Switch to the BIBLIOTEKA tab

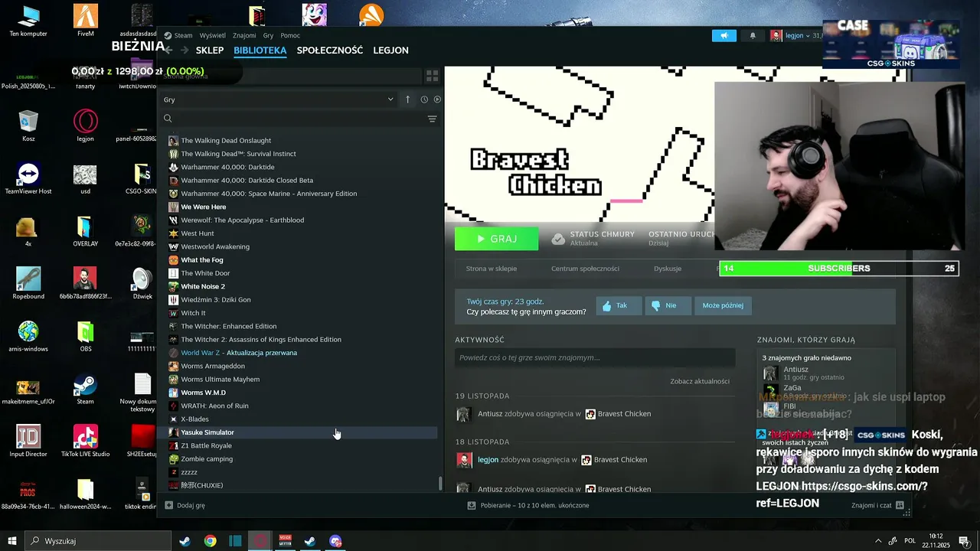pos(260,51)
